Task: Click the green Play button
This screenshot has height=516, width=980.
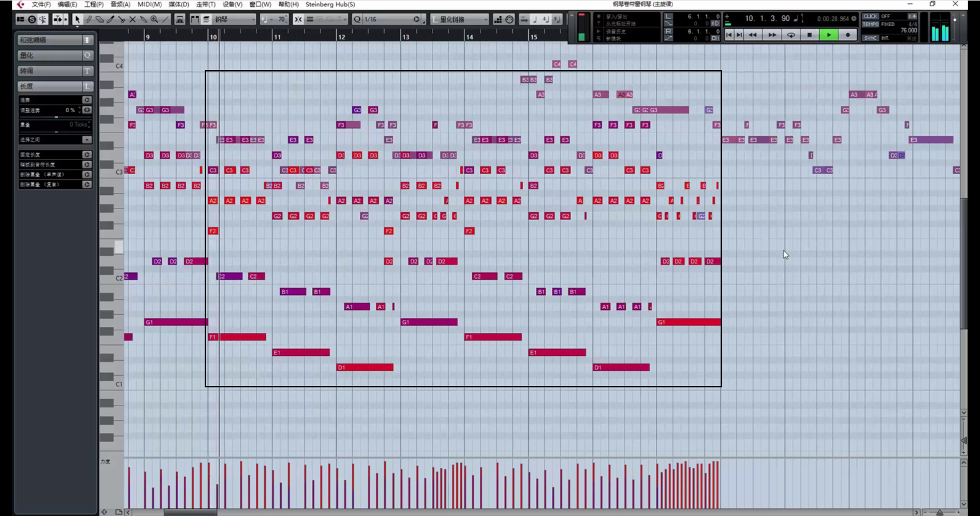Action: 828,35
